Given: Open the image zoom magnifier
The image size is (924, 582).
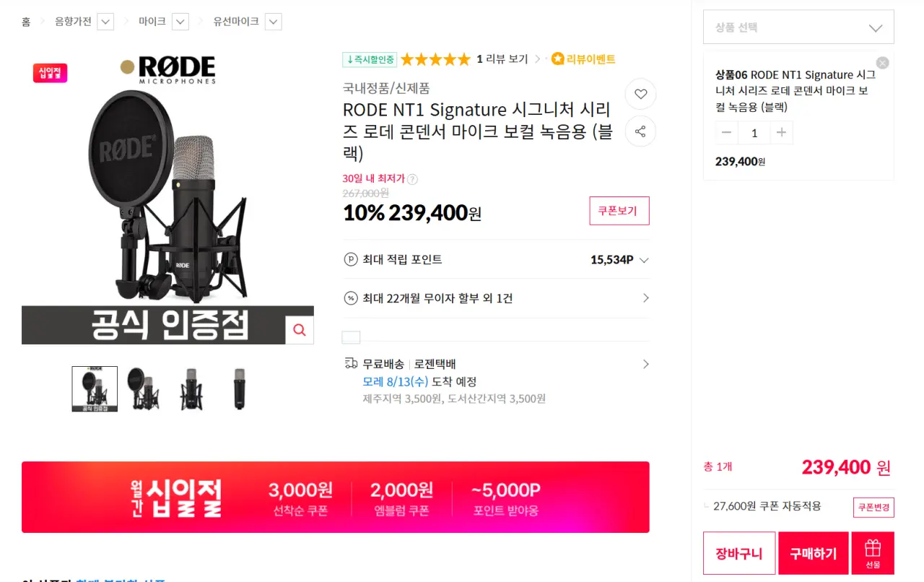Looking at the screenshot, I should (300, 330).
